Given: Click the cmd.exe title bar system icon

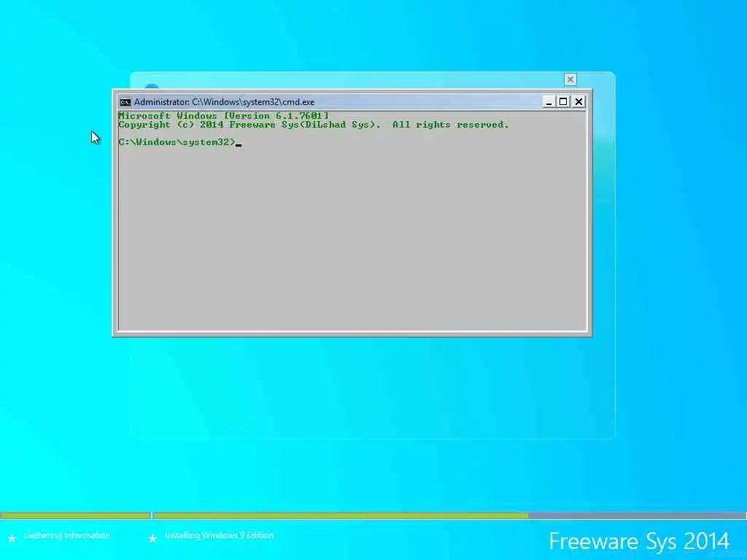Looking at the screenshot, I should pos(125,102).
